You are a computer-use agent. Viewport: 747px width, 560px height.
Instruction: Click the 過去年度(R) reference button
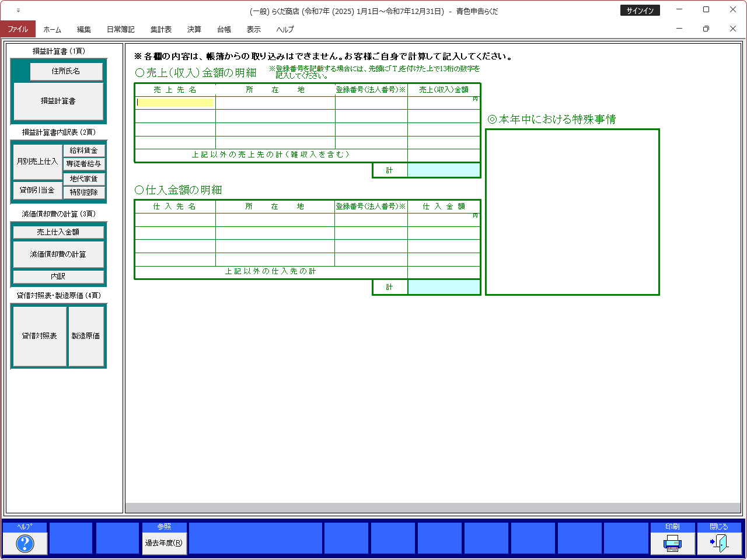164,543
